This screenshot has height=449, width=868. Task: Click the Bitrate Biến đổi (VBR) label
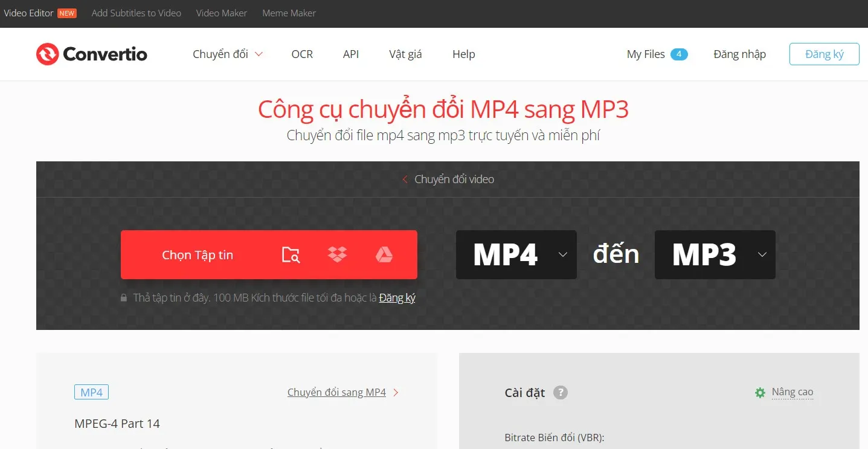point(555,438)
